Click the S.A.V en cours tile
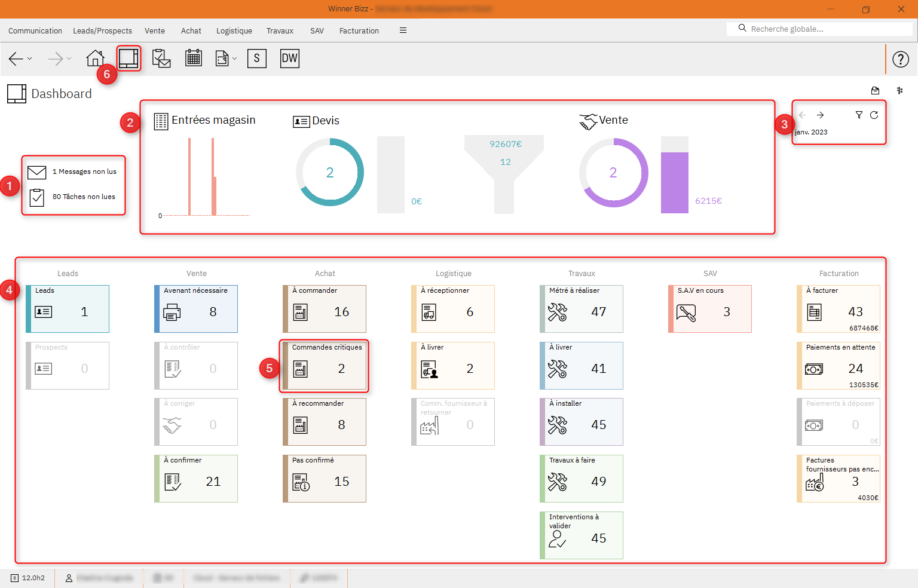Screen dimensions: 918x588 click(709, 309)
